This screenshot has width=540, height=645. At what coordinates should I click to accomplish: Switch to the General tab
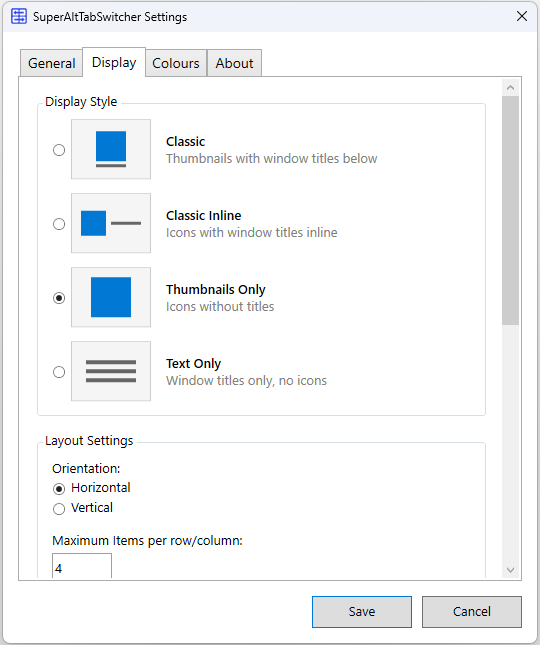click(x=51, y=63)
